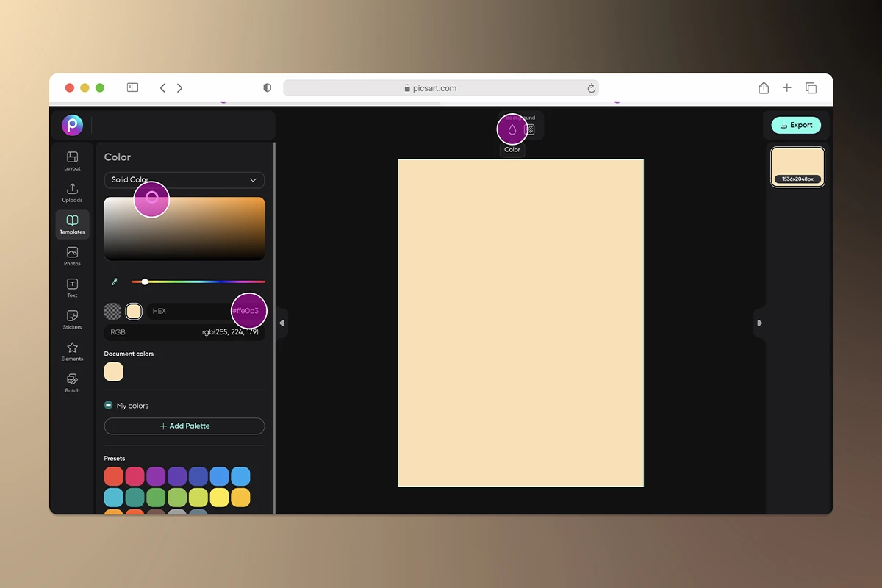This screenshot has width=882, height=588.
Task: Open the Solid Color dropdown
Action: [x=184, y=179]
